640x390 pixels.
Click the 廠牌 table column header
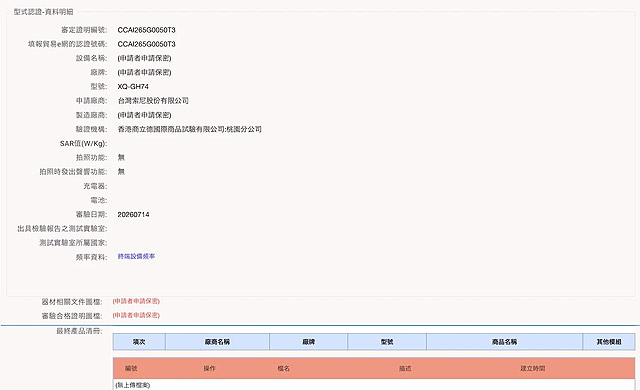(309, 342)
